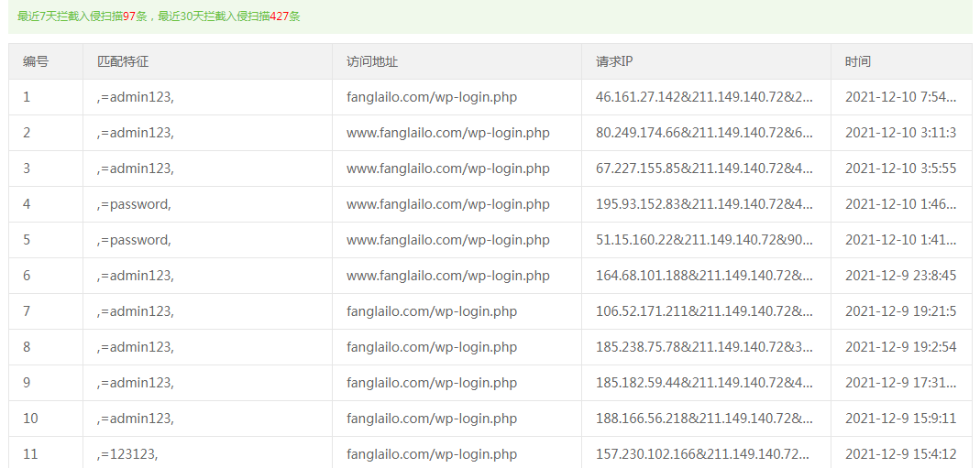Open the wp-login.php address in row 1
The width and height of the screenshot is (980, 468).
(432, 97)
